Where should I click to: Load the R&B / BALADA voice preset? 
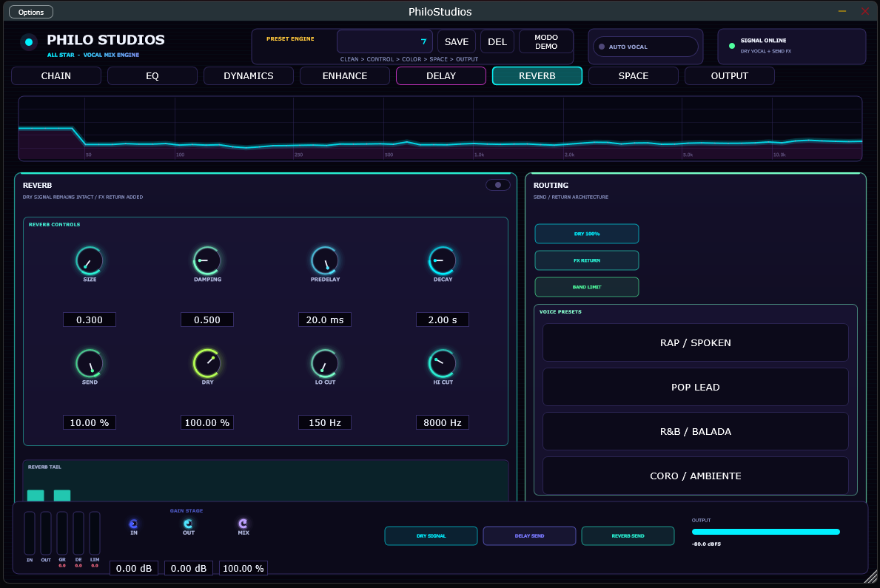pos(696,431)
